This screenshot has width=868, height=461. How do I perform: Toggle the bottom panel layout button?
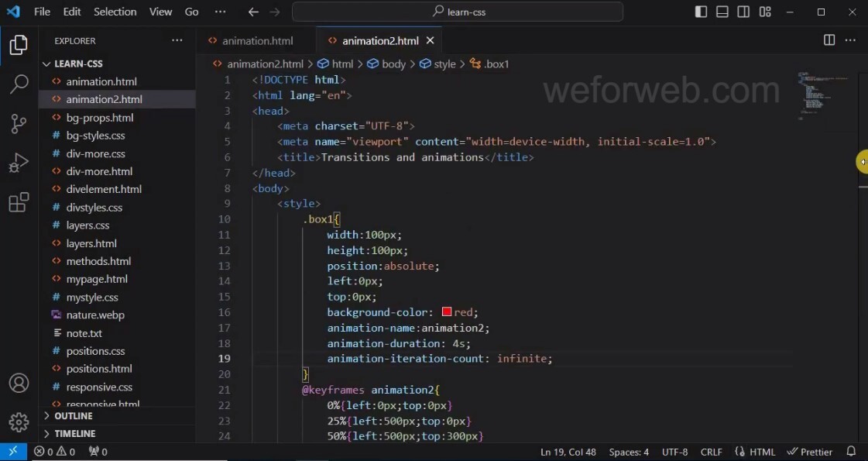pyautogui.click(x=722, y=12)
